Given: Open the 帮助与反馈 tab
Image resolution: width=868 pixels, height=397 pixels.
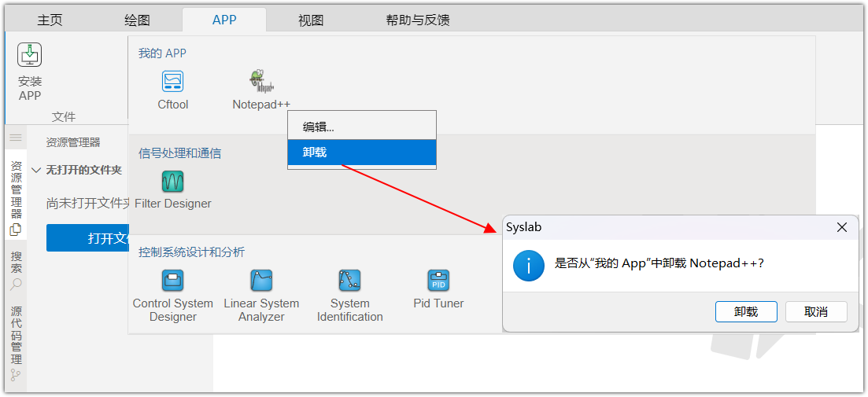Looking at the screenshot, I should click(418, 20).
